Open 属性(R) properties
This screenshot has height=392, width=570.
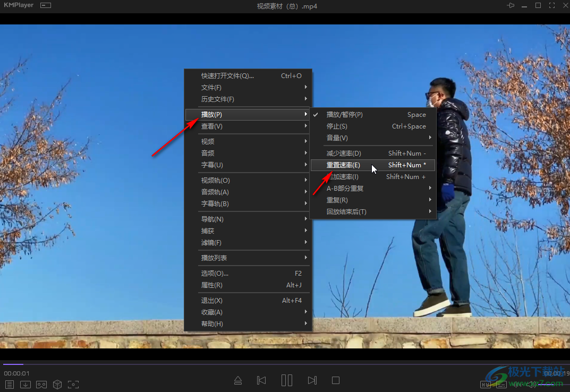pos(249,285)
